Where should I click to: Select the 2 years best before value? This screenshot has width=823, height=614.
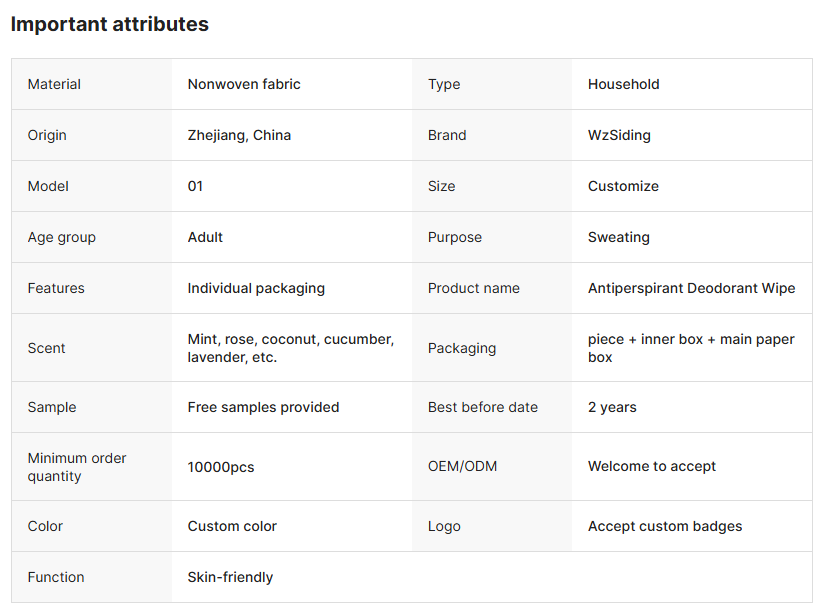[612, 408]
